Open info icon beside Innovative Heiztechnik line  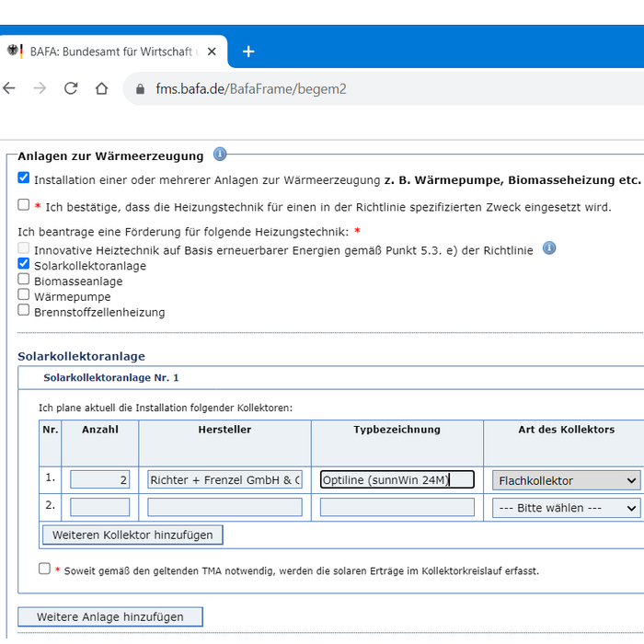pyautogui.click(x=549, y=247)
